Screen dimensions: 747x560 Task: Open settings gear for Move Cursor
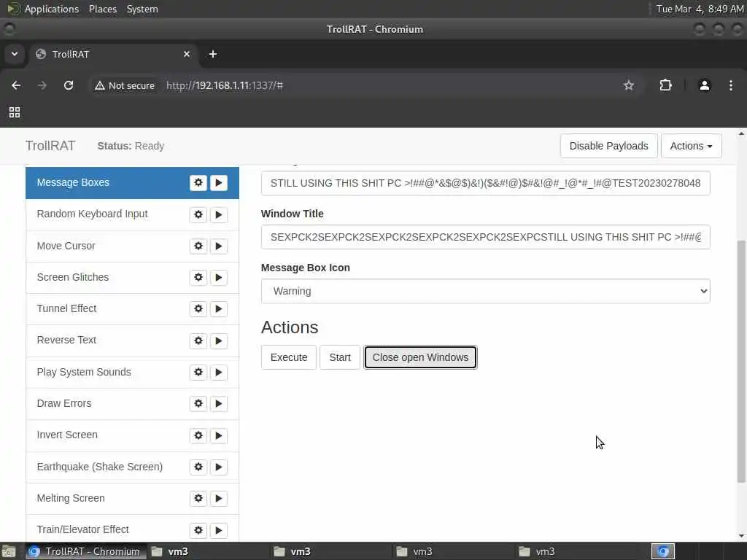point(198,246)
